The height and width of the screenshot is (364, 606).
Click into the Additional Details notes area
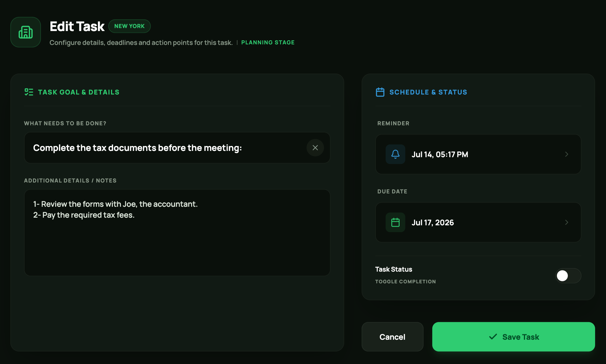(x=177, y=233)
